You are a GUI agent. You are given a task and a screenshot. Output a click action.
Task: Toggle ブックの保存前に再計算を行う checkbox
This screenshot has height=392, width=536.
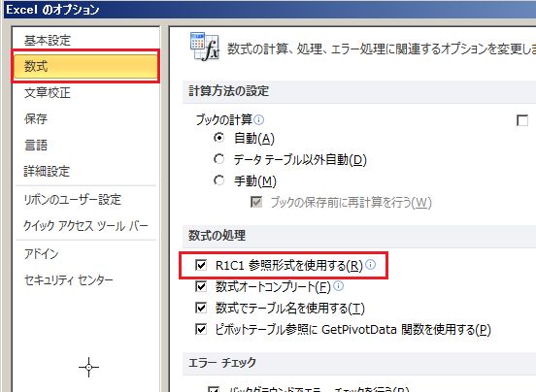[x=256, y=202]
